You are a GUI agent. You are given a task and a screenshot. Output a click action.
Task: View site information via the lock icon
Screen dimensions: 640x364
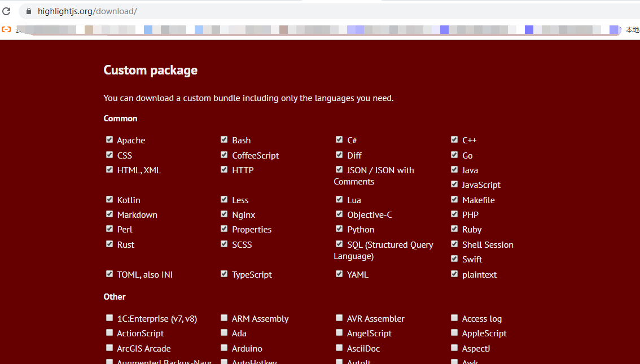[29, 11]
